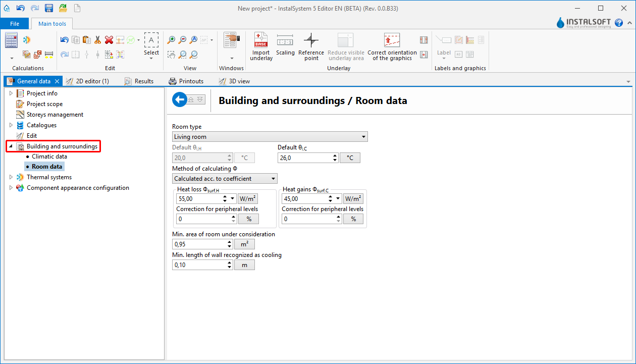The height and width of the screenshot is (364, 636).
Task: Click the blue back arrow button
Action: (179, 99)
